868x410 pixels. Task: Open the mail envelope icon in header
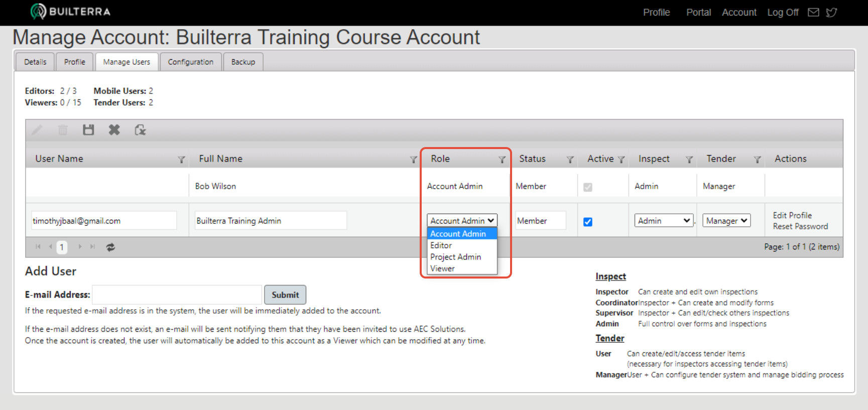(x=813, y=12)
